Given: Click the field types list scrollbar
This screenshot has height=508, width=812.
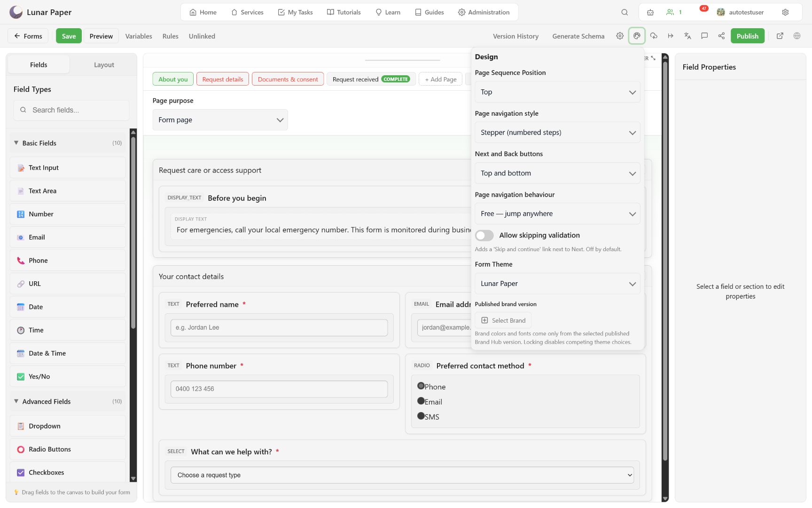Looking at the screenshot, I should click(133, 233).
